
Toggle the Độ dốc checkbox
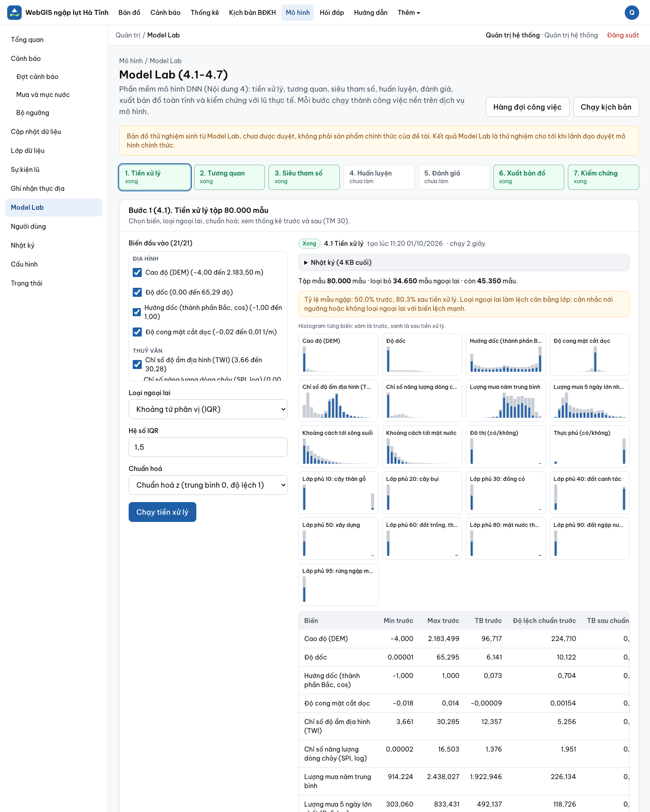tap(137, 292)
